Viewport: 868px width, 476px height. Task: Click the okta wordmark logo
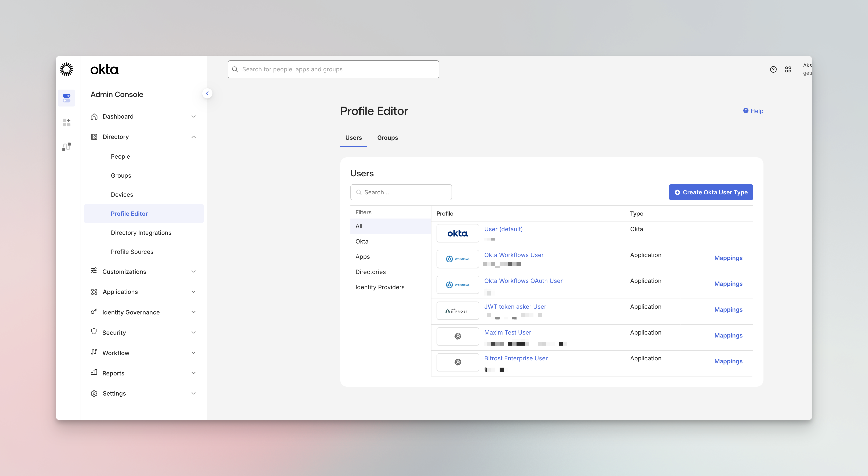pos(105,69)
